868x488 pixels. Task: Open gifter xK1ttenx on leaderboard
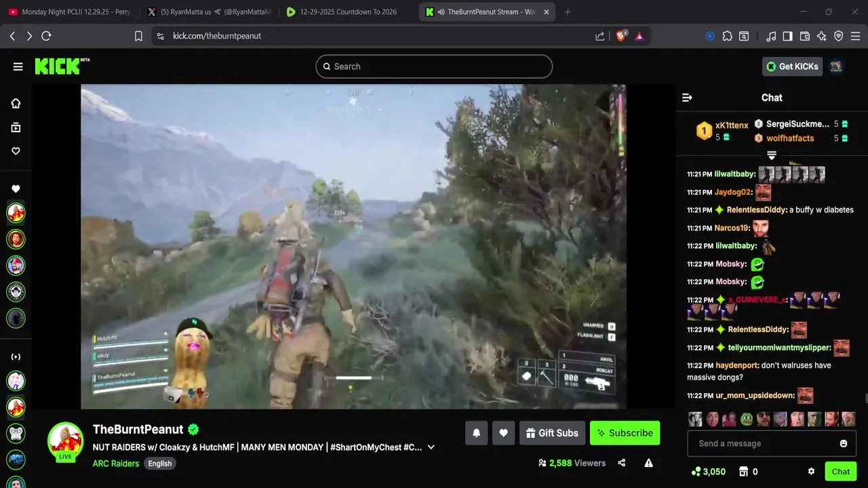[732, 125]
